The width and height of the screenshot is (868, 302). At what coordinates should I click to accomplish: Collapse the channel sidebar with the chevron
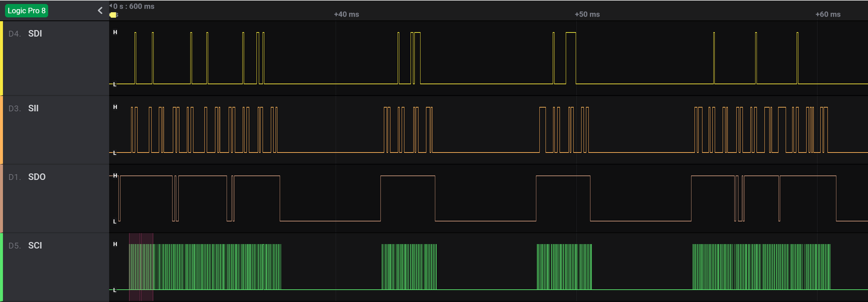(100, 10)
